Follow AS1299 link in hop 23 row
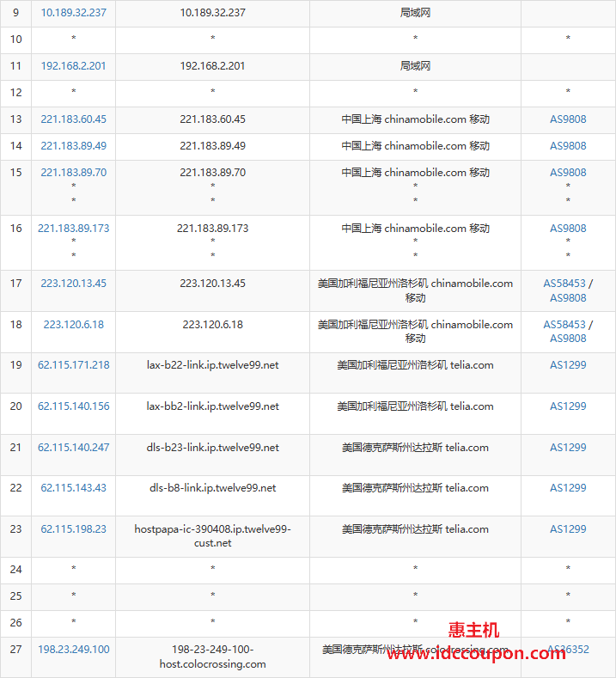The width and height of the screenshot is (616, 678). tap(568, 528)
